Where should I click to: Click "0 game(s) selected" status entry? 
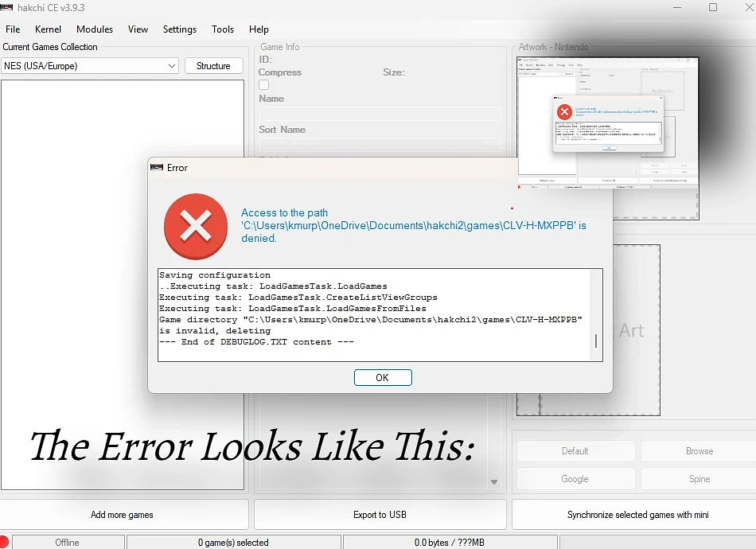(x=233, y=543)
